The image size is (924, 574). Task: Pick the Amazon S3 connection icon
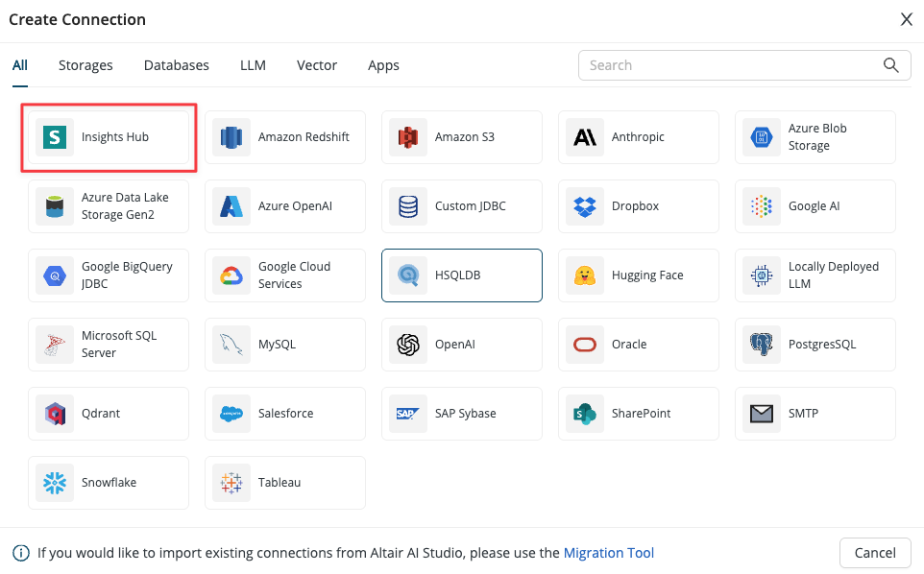click(x=407, y=137)
